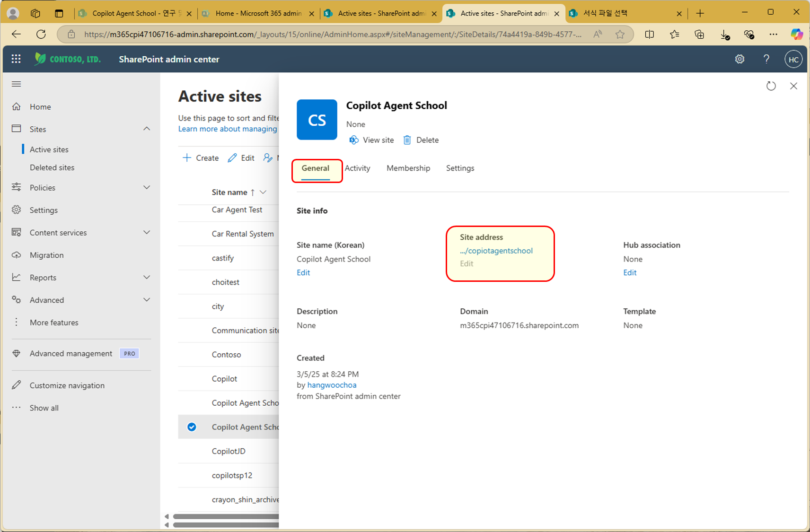Collapse the Sites navigation group
Screen dimensions: 810x532
click(147, 129)
